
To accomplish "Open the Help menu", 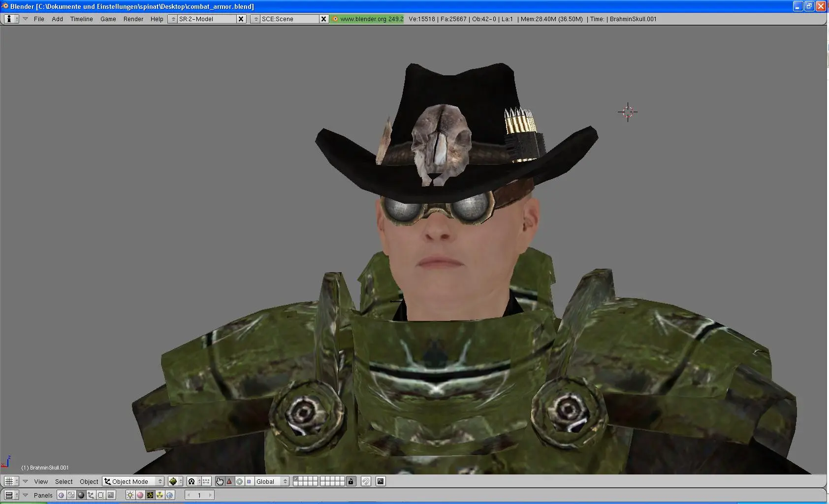I will (157, 19).
